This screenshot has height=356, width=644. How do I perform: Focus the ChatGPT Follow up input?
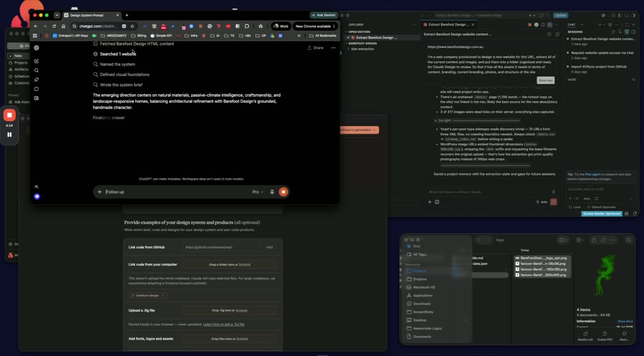point(177,192)
